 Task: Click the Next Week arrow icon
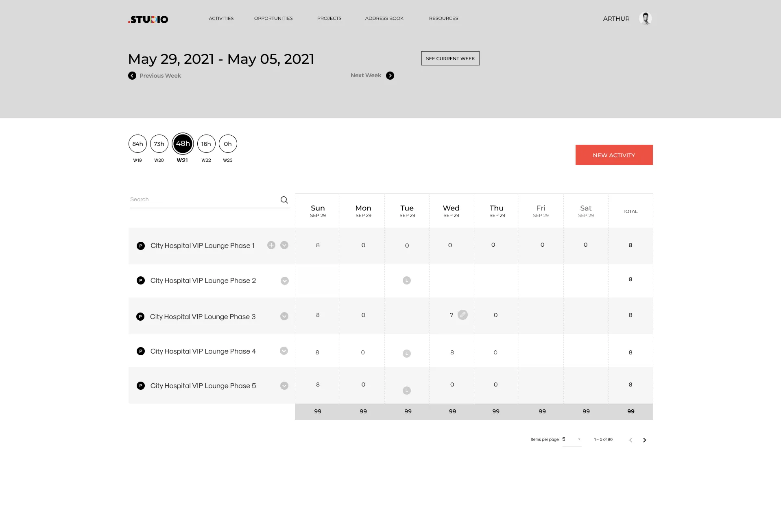click(390, 76)
